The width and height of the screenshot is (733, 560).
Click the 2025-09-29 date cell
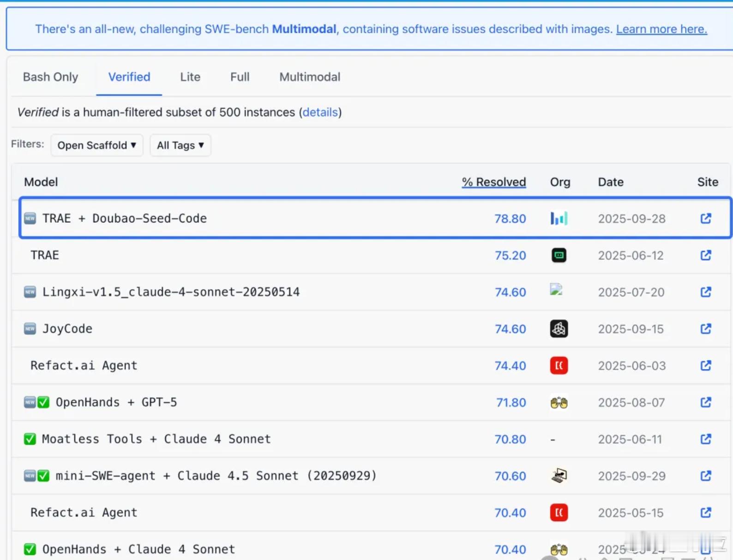[x=632, y=476]
